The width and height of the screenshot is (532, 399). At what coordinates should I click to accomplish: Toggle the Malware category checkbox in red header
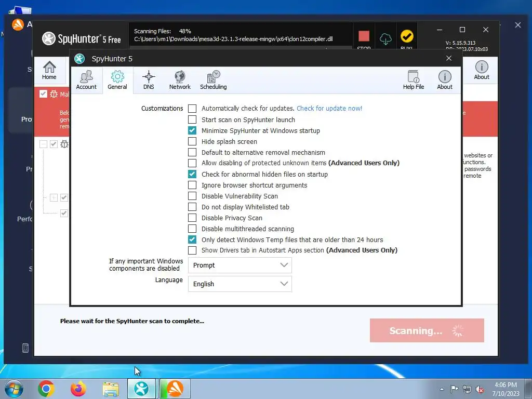pyautogui.click(x=43, y=94)
